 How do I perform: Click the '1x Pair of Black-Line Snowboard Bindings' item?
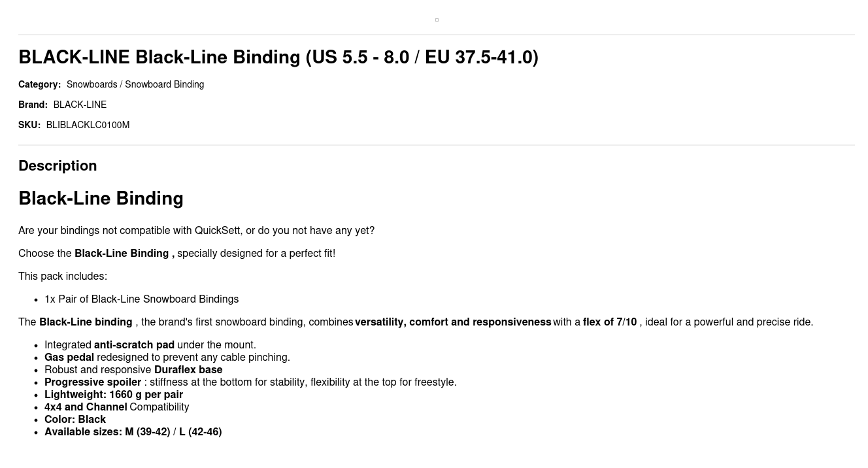(x=141, y=299)
